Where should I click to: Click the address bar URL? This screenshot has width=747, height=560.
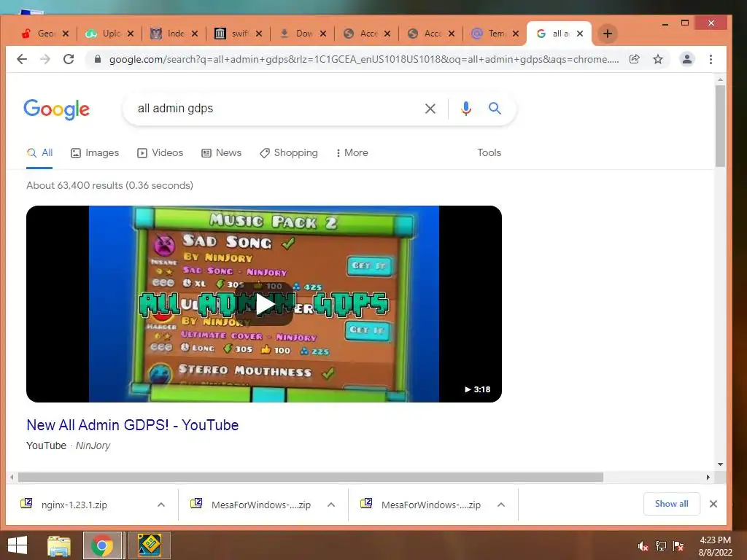pyautogui.click(x=364, y=59)
